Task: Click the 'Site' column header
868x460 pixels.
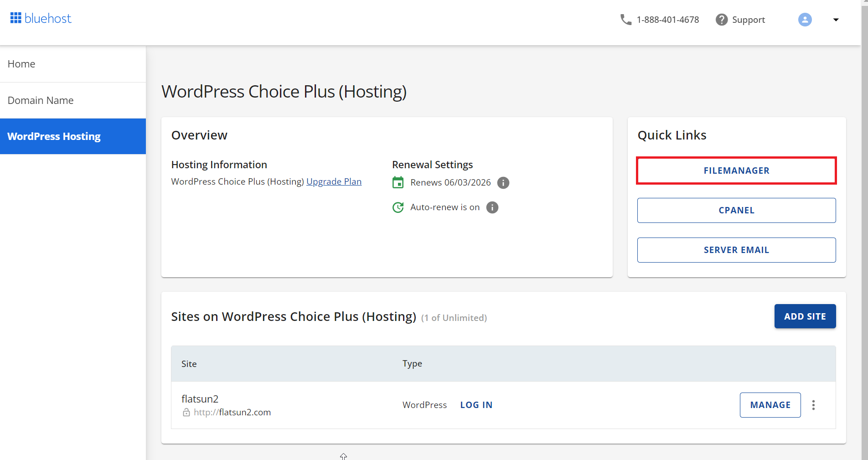Action: (x=189, y=364)
